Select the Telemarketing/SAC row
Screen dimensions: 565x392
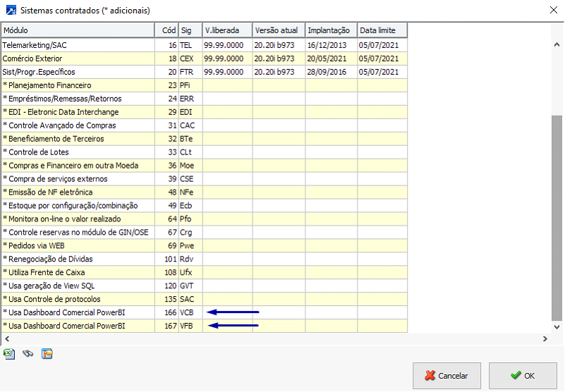coord(78,45)
